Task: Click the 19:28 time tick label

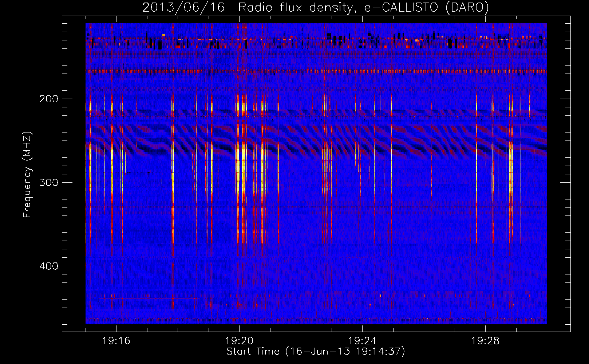Action: tap(485, 341)
